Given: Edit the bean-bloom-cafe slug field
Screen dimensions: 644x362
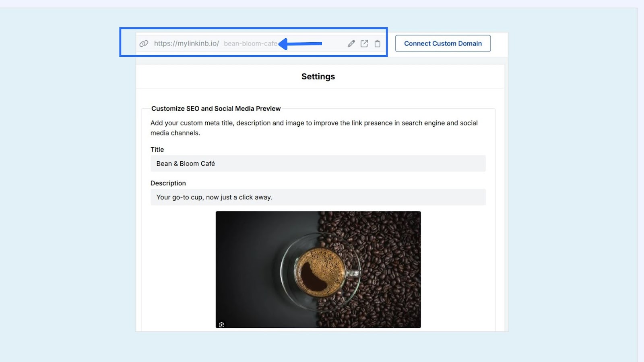Looking at the screenshot, I should [251, 43].
